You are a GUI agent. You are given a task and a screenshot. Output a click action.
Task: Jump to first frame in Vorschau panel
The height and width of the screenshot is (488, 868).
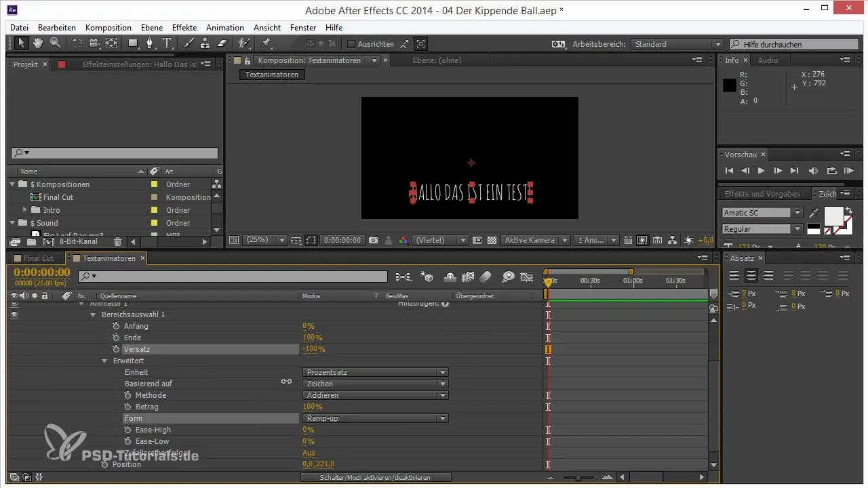pyautogui.click(x=730, y=171)
